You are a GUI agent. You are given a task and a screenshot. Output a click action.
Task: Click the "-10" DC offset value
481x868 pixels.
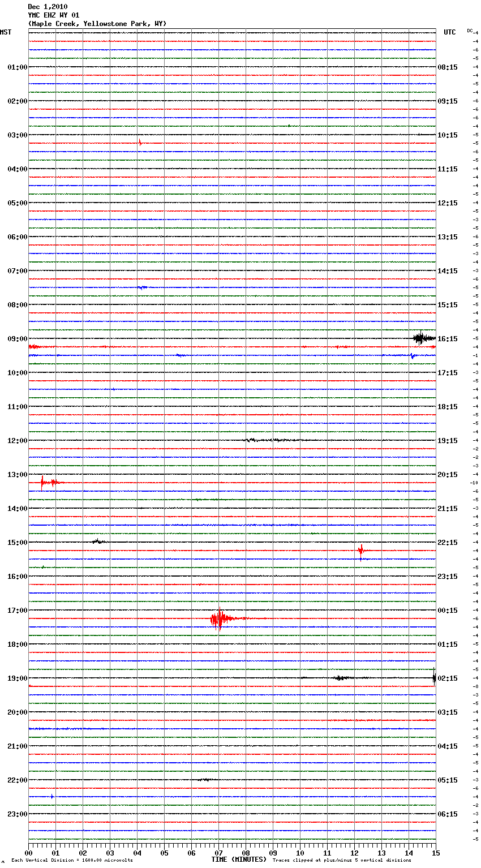(474, 483)
